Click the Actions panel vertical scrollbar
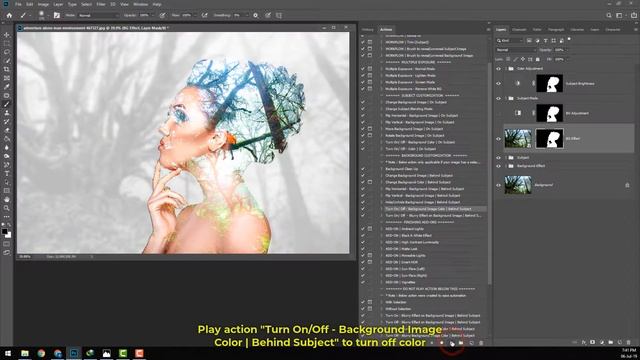 point(489,173)
